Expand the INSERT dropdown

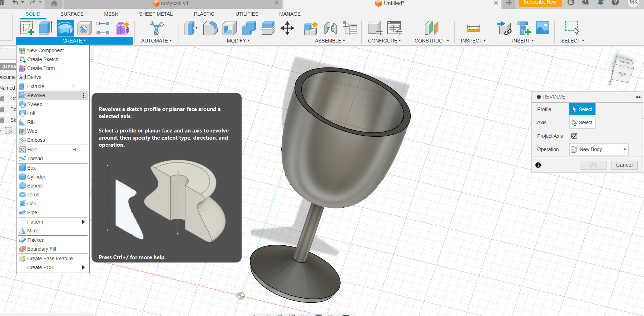click(523, 41)
